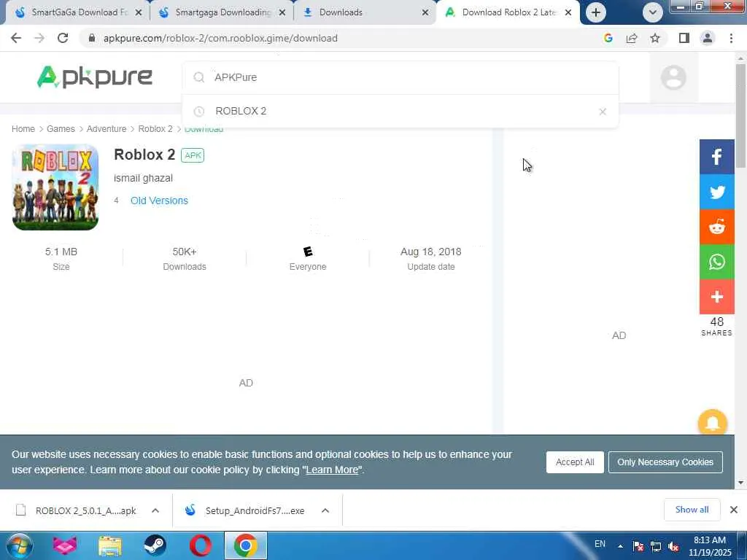Launch Steam from the taskbar
This screenshot has width=747, height=560.
point(155,545)
